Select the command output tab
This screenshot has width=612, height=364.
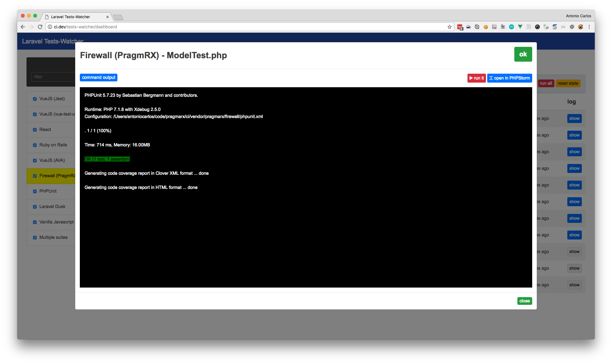point(99,77)
